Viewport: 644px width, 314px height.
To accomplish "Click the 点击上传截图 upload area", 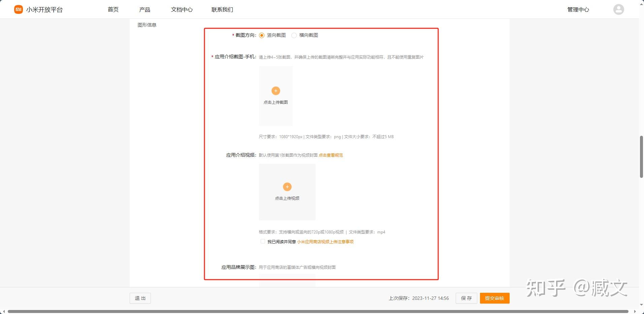I will pos(276,96).
